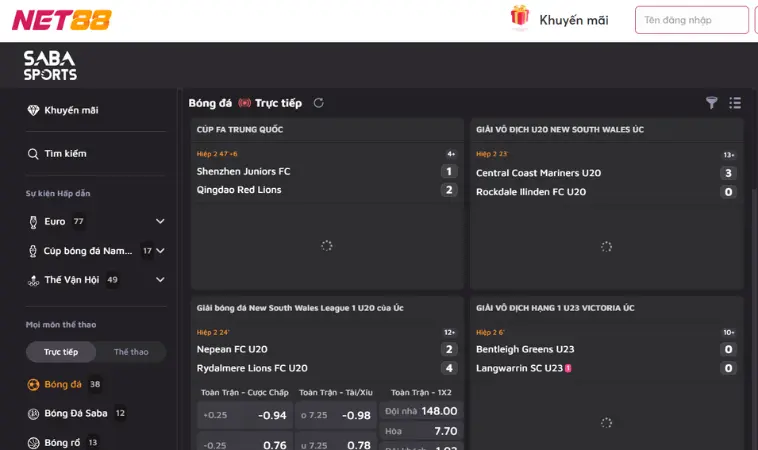
Task: Expand the Cúp bóng đá Nam section
Action: point(160,251)
